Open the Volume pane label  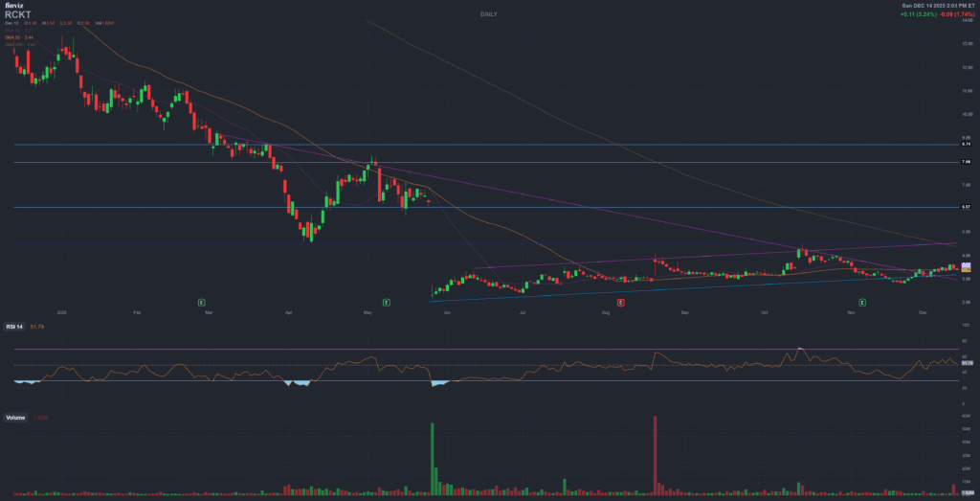tap(15, 419)
